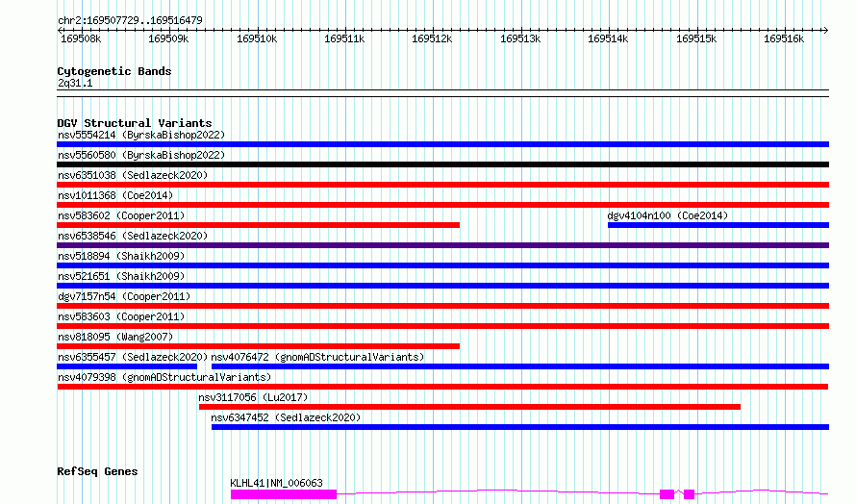The image size is (856, 504).
Task: Click the chr2:169507729..169516479 coordinate label
Action: point(130,21)
